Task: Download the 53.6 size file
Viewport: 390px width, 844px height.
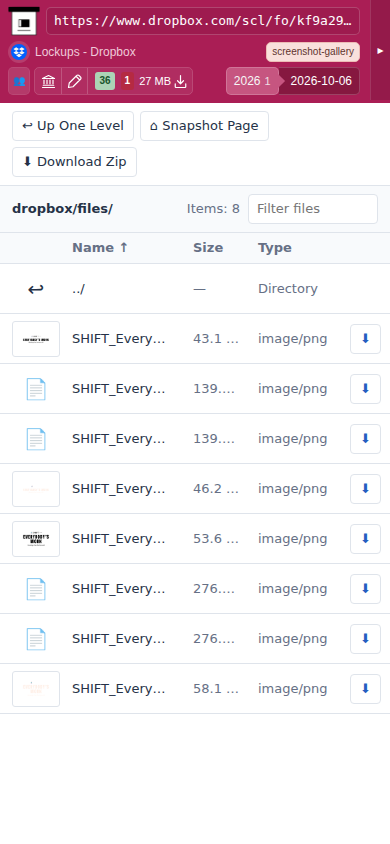Action: point(365,539)
